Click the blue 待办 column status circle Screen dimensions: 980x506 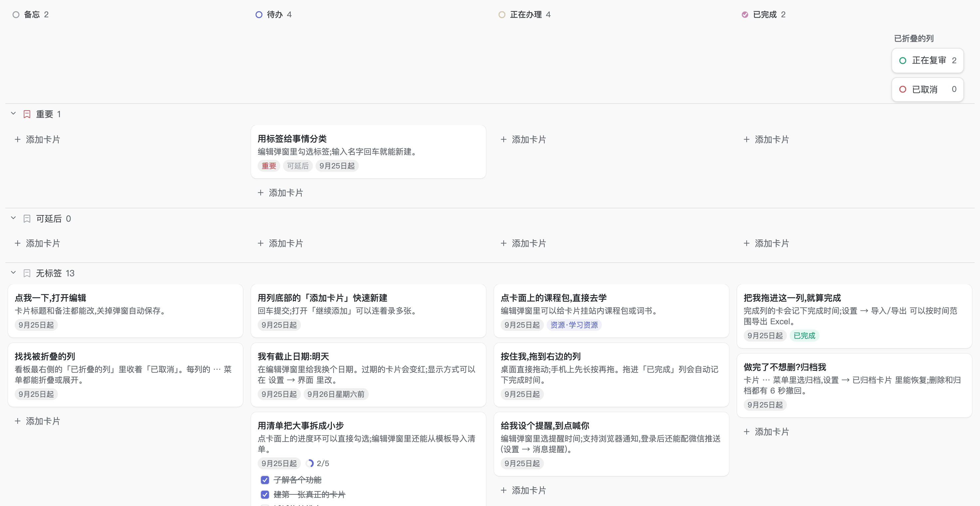click(x=259, y=14)
